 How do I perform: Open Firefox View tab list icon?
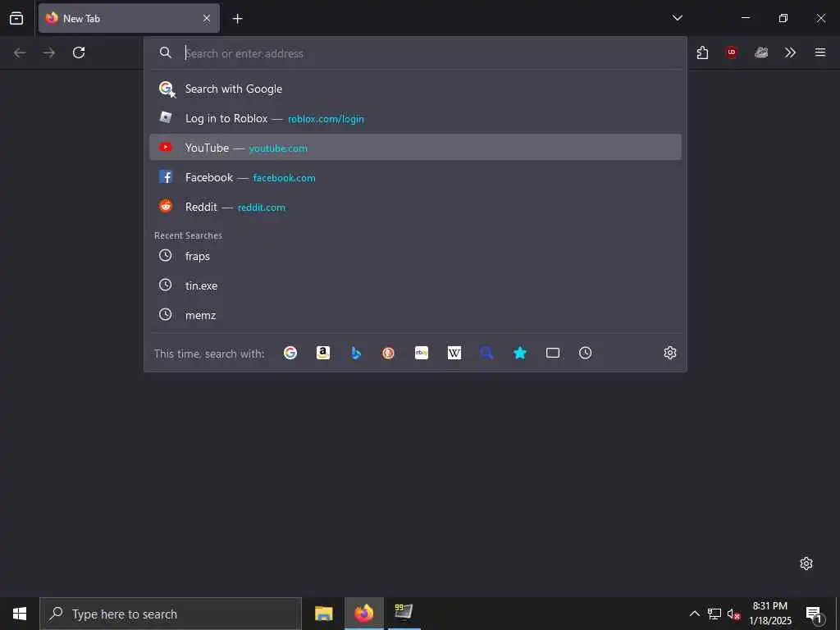click(16, 18)
